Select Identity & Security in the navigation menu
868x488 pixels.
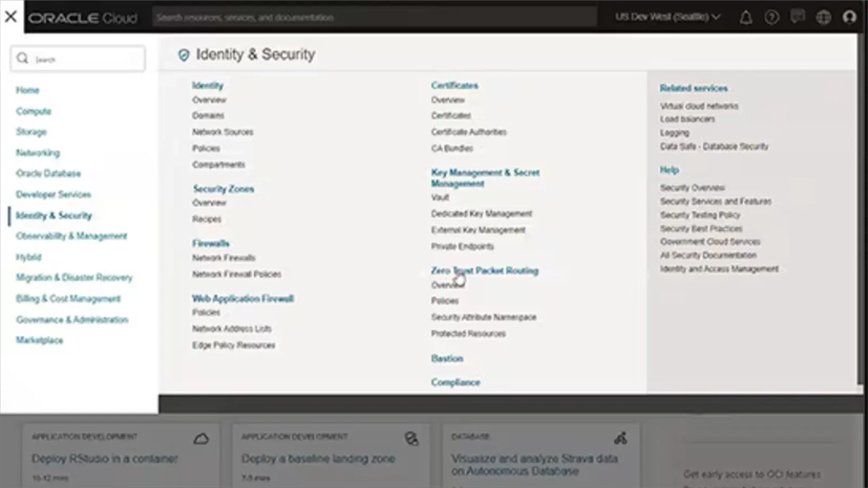(x=53, y=215)
